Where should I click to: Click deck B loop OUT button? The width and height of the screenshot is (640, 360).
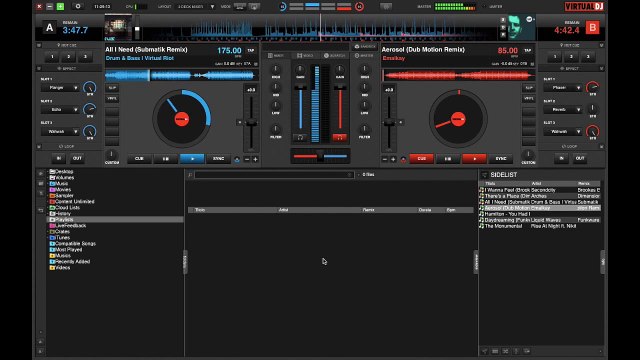(x=580, y=158)
